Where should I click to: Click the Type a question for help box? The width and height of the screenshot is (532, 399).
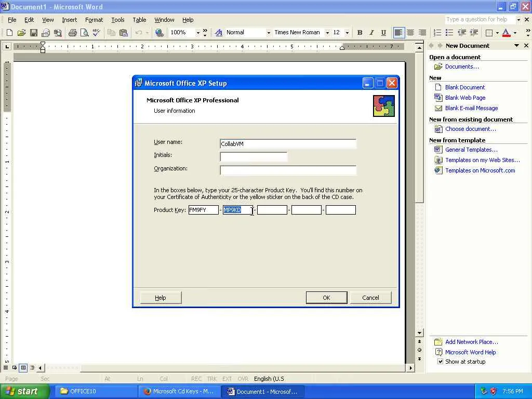480,19
